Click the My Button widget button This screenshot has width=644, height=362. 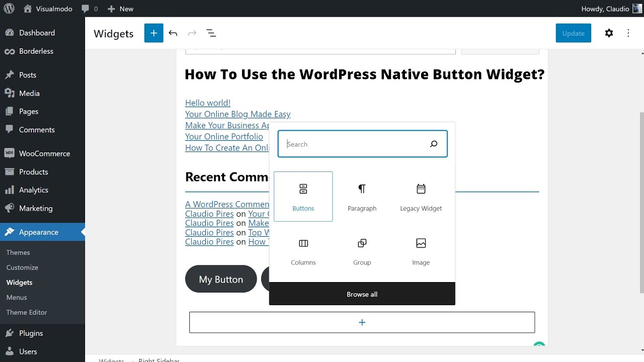pos(221,279)
